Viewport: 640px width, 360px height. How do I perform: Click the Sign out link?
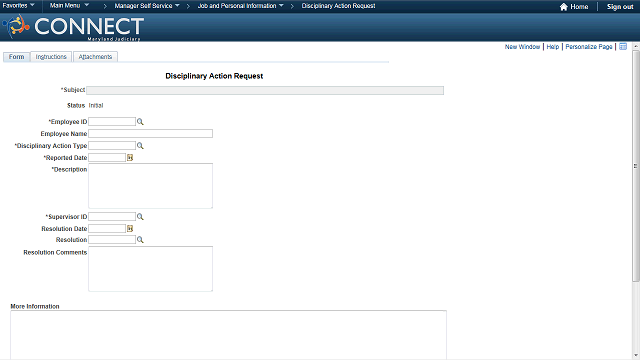coord(620,7)
